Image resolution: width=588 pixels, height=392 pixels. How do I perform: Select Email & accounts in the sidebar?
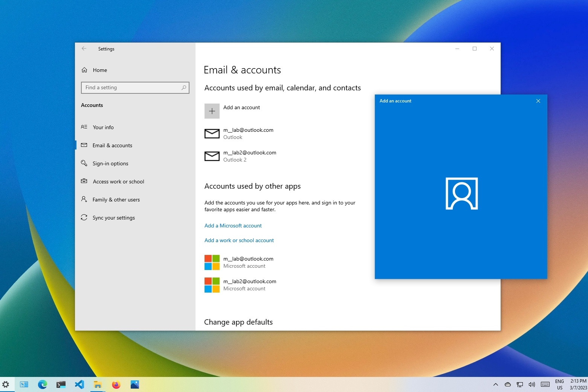[112, 145]
